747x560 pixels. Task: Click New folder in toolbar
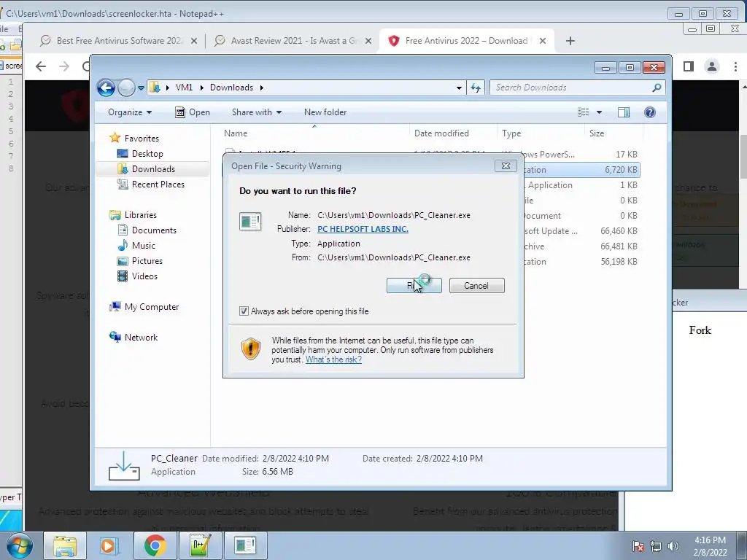coord(325,112)
